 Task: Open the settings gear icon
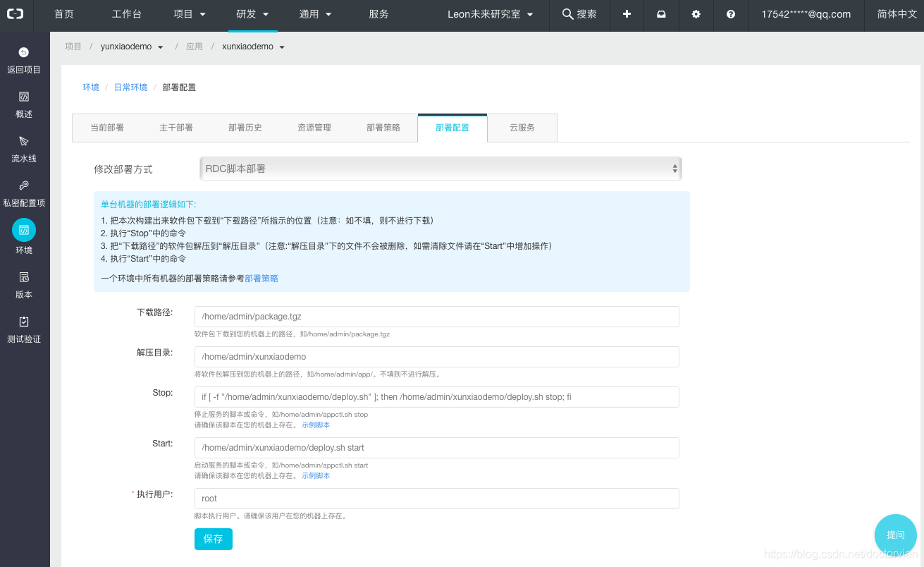[696, 14]
